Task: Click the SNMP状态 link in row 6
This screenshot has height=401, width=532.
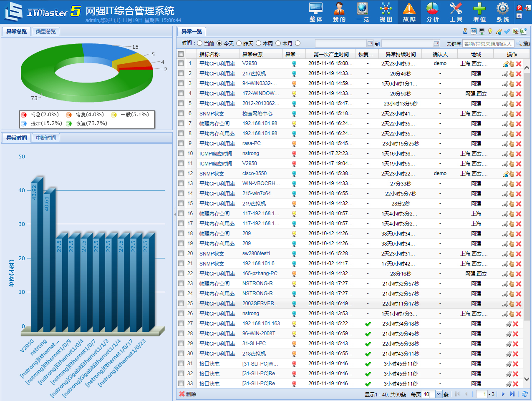Action: [x=212, y=113]
